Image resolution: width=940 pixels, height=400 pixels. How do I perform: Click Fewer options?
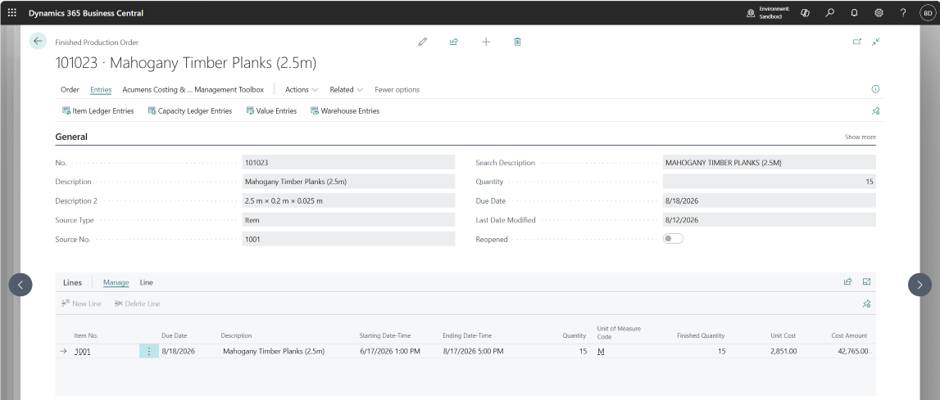(x=397, y=89)
